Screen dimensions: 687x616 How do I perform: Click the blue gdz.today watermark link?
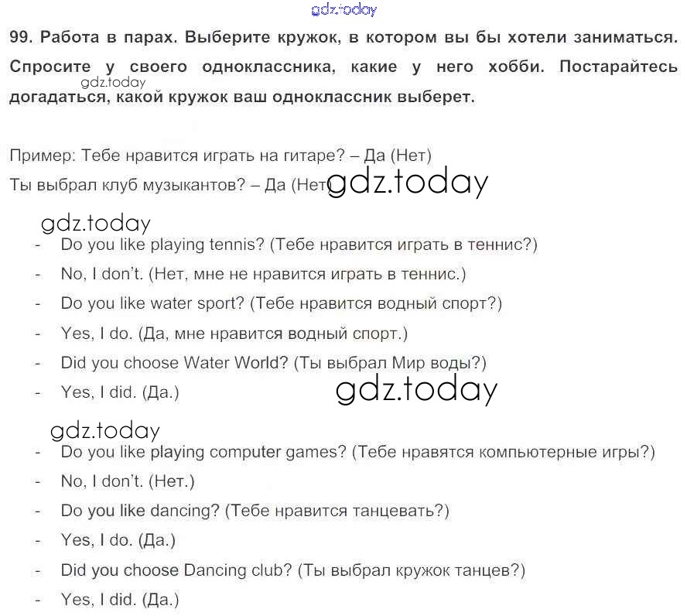[x=343, y=10]
